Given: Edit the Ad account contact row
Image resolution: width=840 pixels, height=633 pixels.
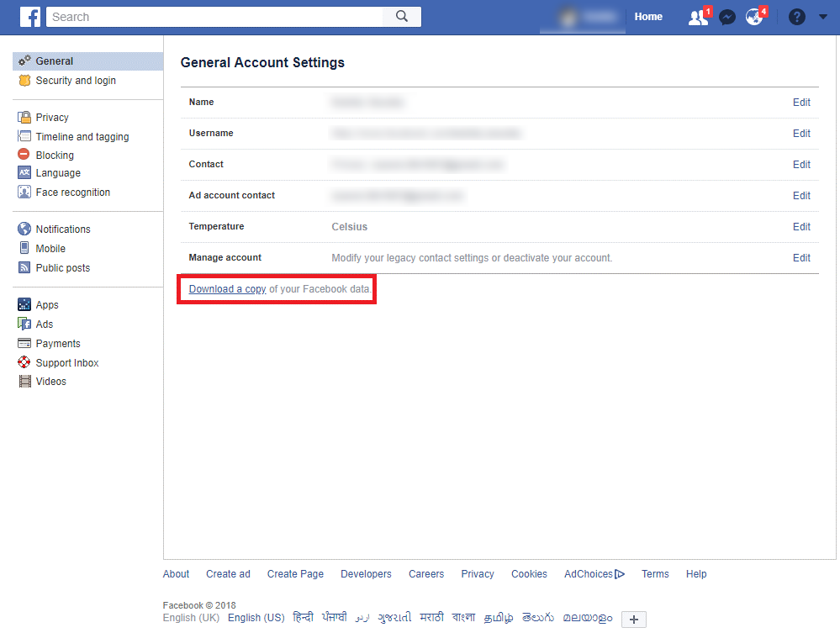Looking at the screenshot, I should pos(801,196).
